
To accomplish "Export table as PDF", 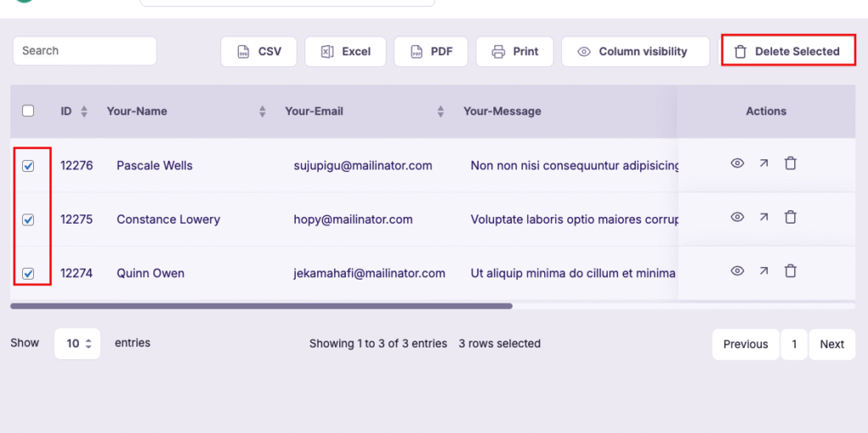I will [x=431, y=52].
